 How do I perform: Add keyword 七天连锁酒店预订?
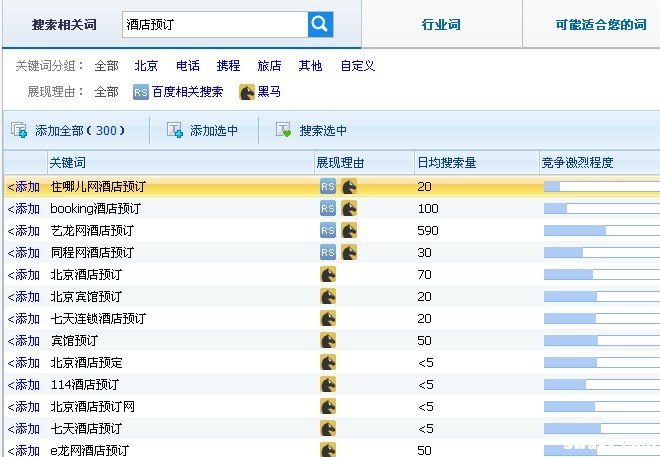[x=24, y=319]
